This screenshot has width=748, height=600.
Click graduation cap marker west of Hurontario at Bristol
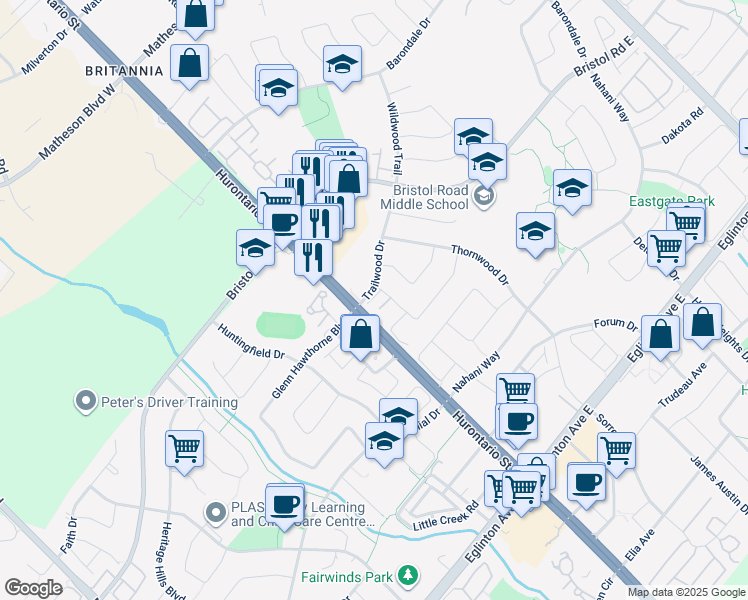pyautogui.click(x=255, y=251)
